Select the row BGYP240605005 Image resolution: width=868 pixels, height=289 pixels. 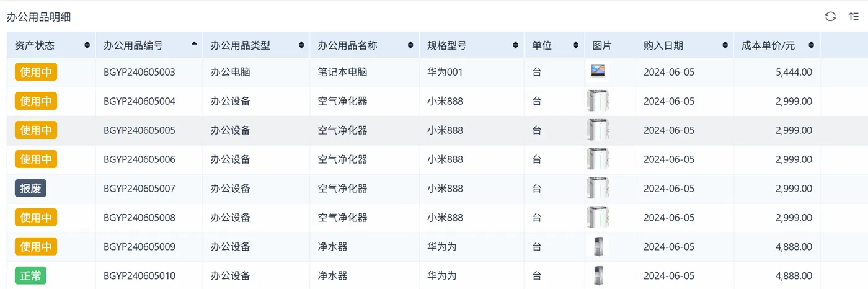tap(434, 130)
